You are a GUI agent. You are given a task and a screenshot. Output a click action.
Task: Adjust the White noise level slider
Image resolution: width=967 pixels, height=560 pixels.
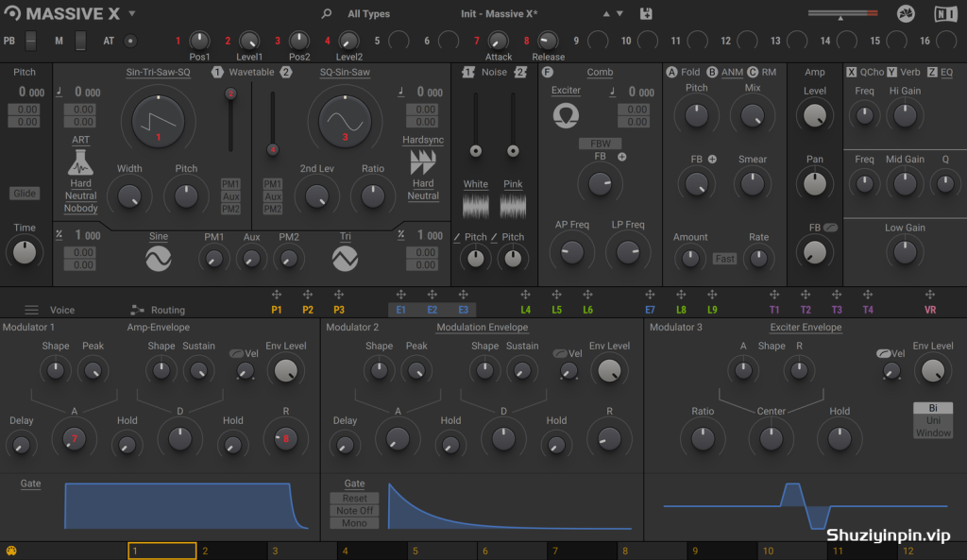click(476, 124)
